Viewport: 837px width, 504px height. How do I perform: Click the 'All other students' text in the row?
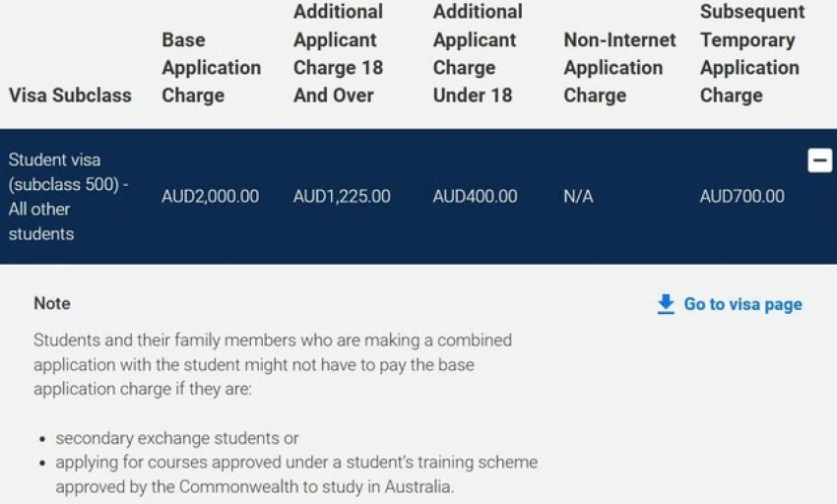click(41, 221)
